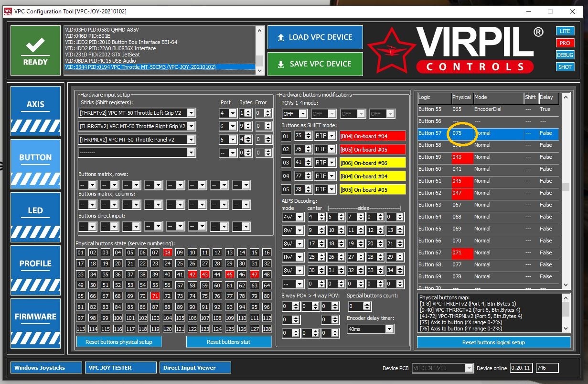This screenshot has height=384, width=588.
Task: Select the Button 67 row
Action: [488, 252]
